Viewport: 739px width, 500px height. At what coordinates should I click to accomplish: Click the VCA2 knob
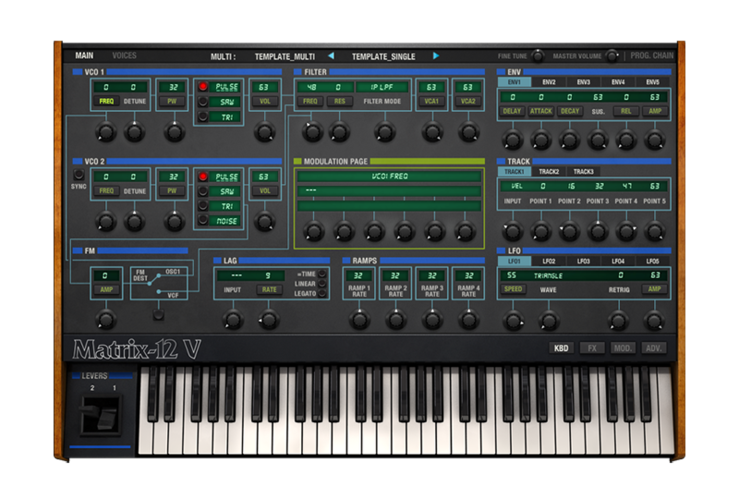click(468, 132)
